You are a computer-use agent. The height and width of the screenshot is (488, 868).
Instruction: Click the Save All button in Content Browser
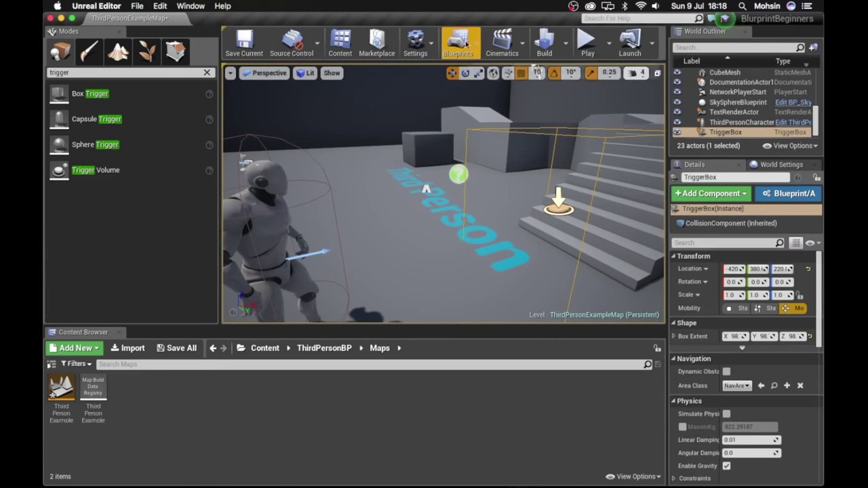tap(176, 348)
